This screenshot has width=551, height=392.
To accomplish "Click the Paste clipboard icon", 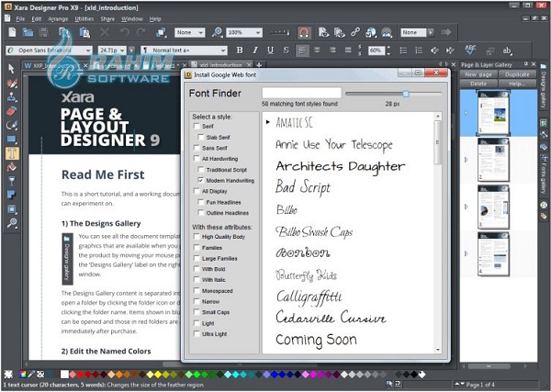I will click(x=84, y=32).
